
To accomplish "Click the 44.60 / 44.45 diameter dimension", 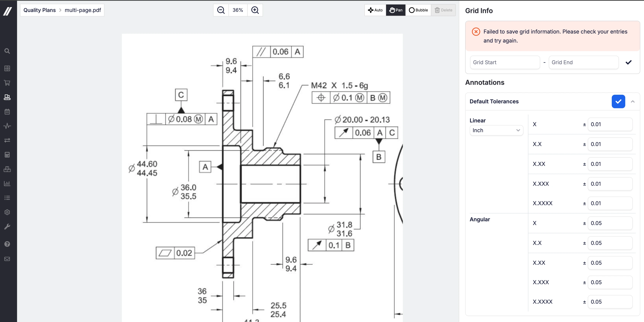I will (143, 168).
